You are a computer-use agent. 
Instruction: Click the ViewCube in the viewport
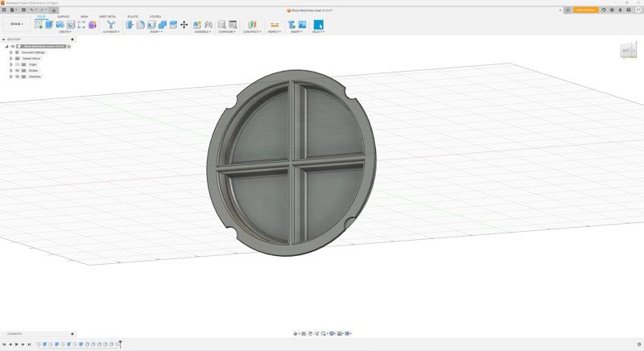627,52
